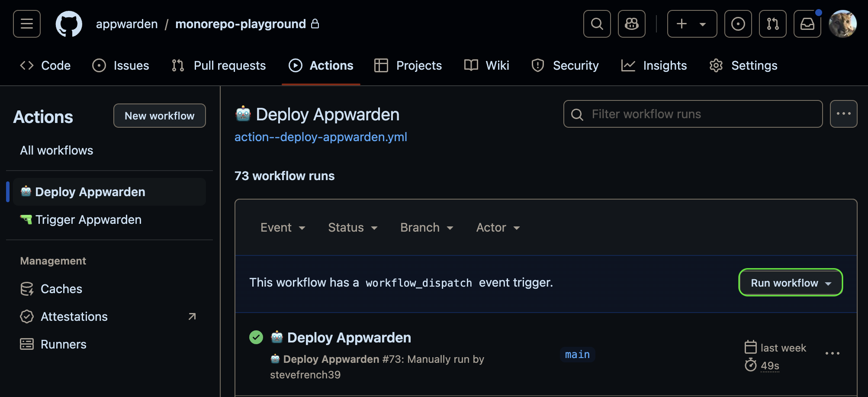
Task: Open the Run workflow button
Action: click(x=790, y=283)
